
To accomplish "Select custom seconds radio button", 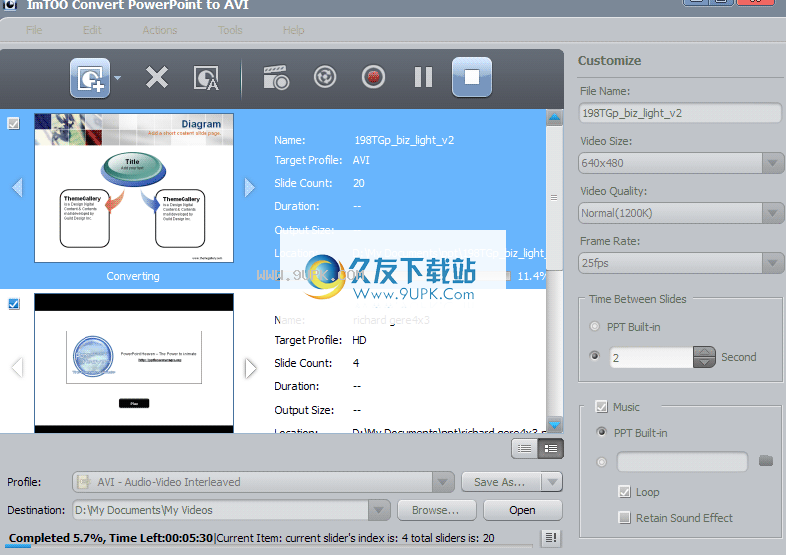I will click(595, 356).
